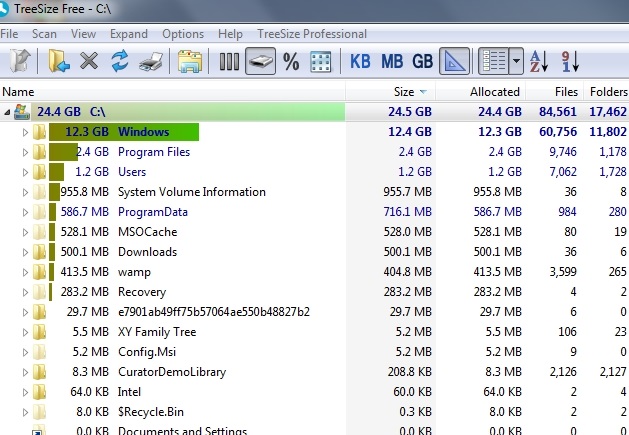Expand the Program Files folder

coord(25,152)
